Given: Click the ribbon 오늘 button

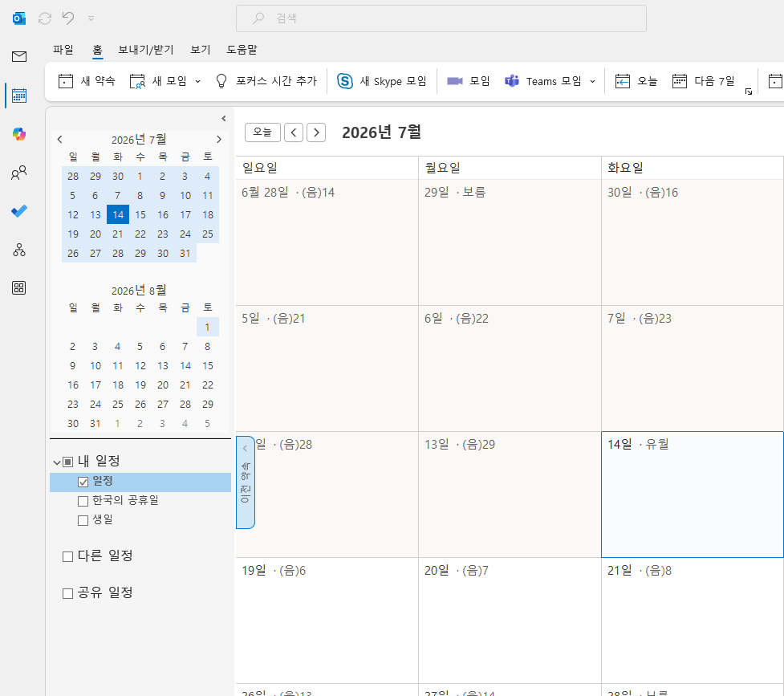Looking at the screenshot, I should [636, 81].
